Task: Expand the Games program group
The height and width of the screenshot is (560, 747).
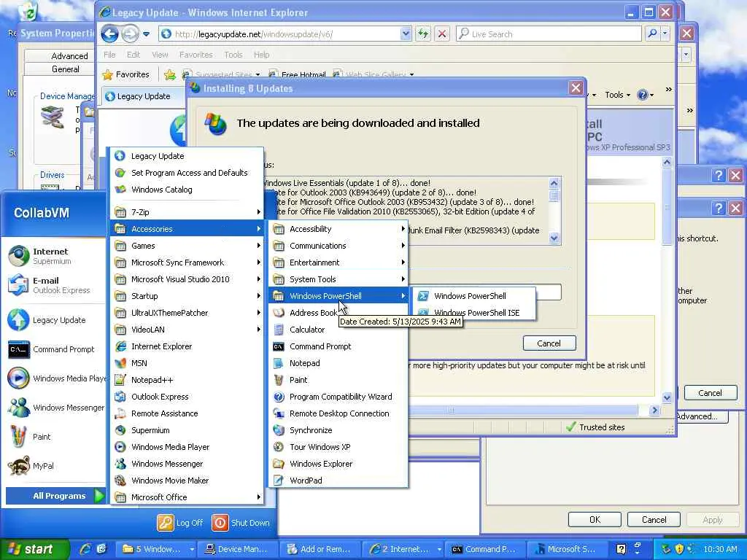Action: 187,246
